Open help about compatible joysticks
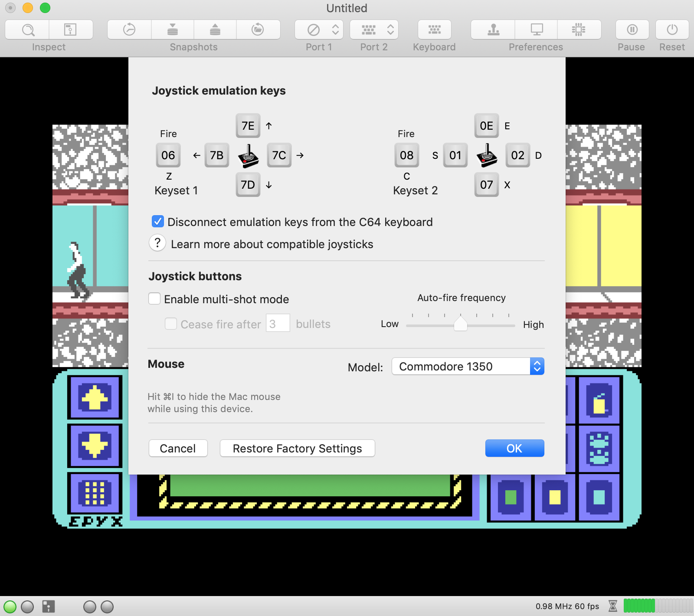 tap(157, 243)
